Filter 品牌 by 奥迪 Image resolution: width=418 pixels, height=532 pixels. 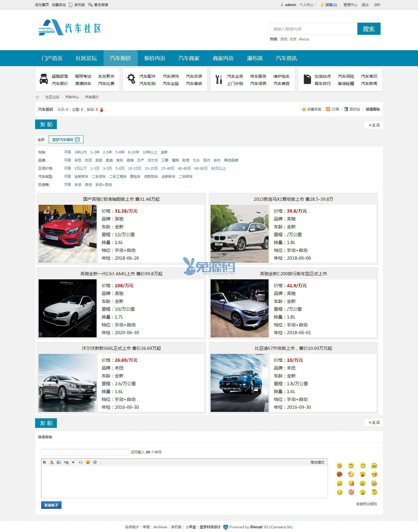point(109,160)
